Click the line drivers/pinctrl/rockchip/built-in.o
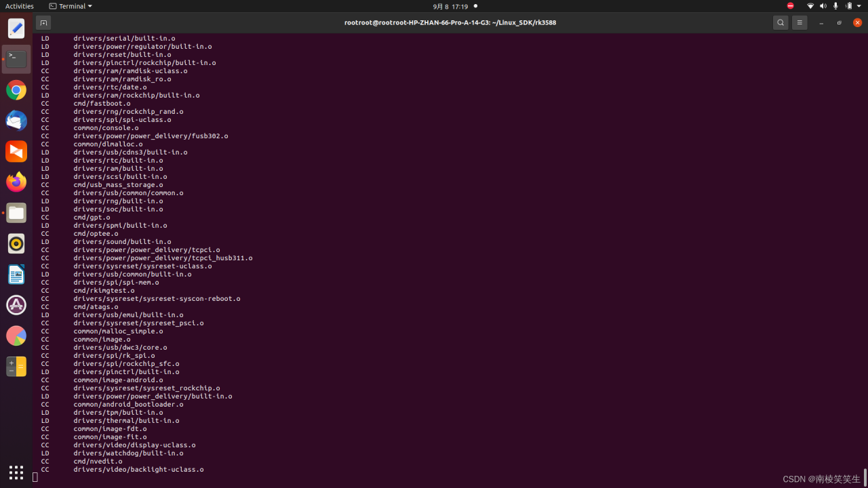868x488 pixels. tap(145, 63)
